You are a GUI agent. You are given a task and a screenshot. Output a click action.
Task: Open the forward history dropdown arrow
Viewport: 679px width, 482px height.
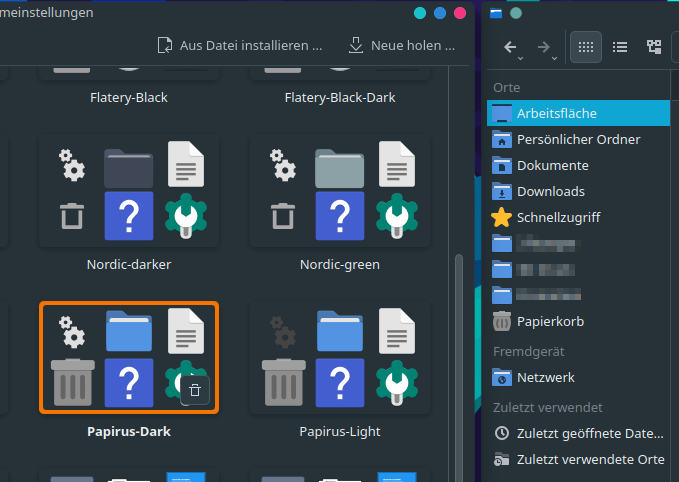click(x=554, y=58)
